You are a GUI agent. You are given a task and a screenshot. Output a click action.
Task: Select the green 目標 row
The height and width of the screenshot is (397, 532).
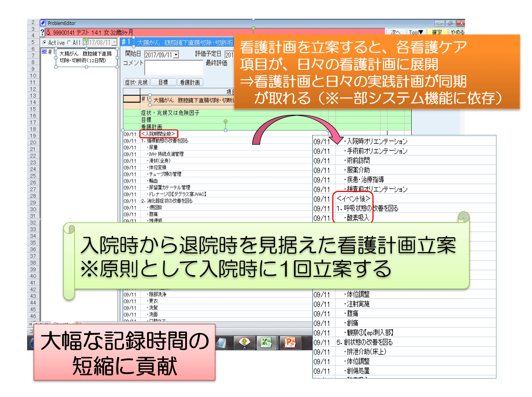[267, 120]
